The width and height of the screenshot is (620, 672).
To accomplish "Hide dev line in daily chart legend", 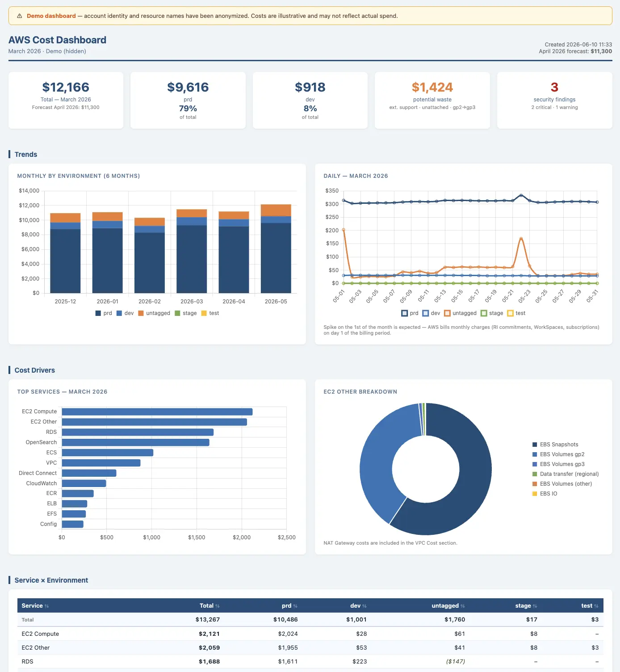I will [x=431, y=313].
